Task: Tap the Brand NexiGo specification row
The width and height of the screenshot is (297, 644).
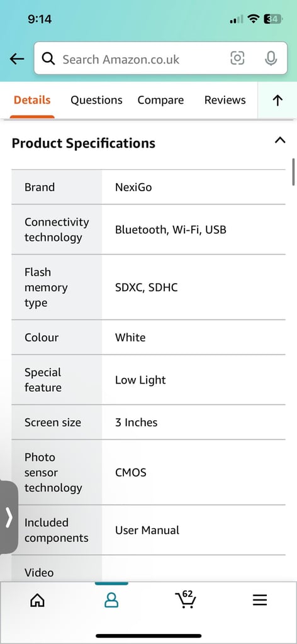Action: (148, 187)
